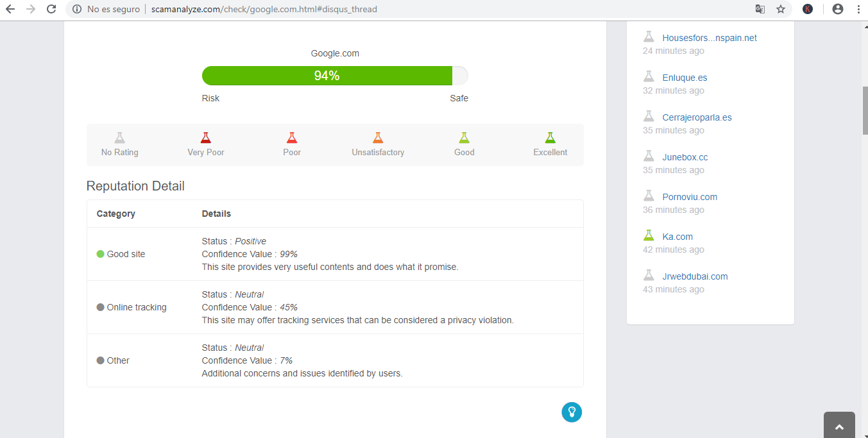Open the Ka.com link
The width and height of the screenshot is (868, 438).
pyautogui.click(x=677, y=237)
